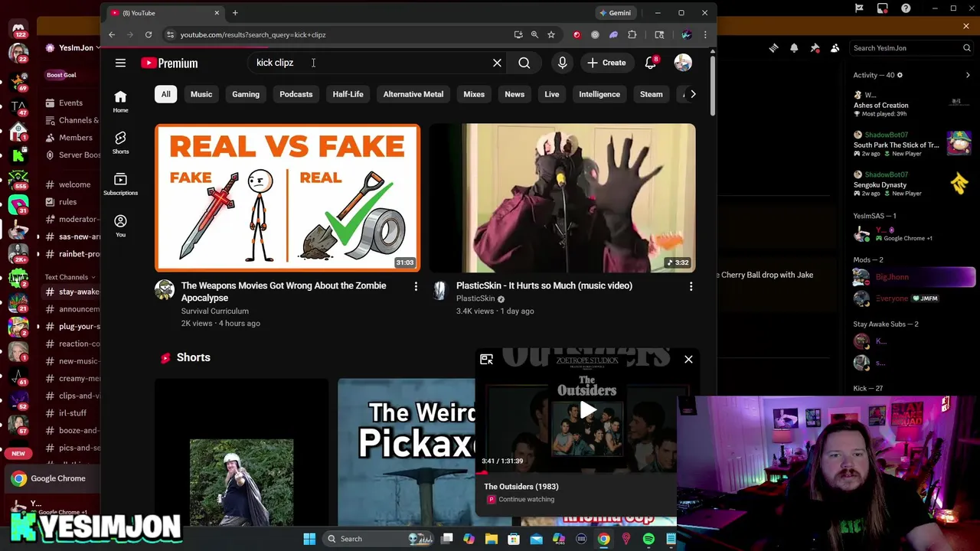980x551 pixels.
Task: Go back in Chrome browser
Action: pyautogui.click(x=112, y=34)
